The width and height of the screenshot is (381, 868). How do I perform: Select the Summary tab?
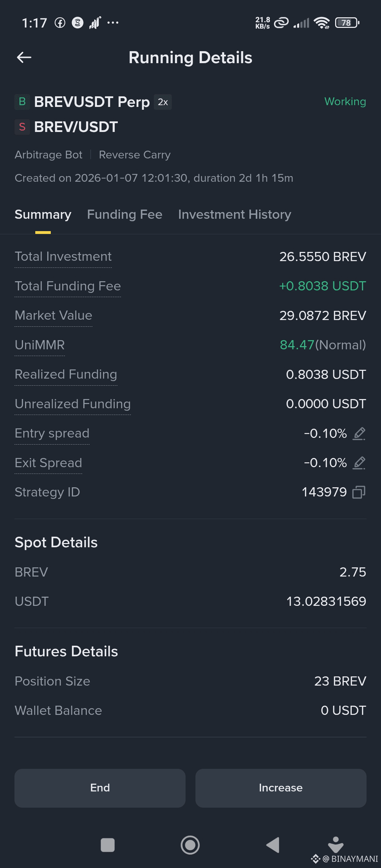(43, 215)
